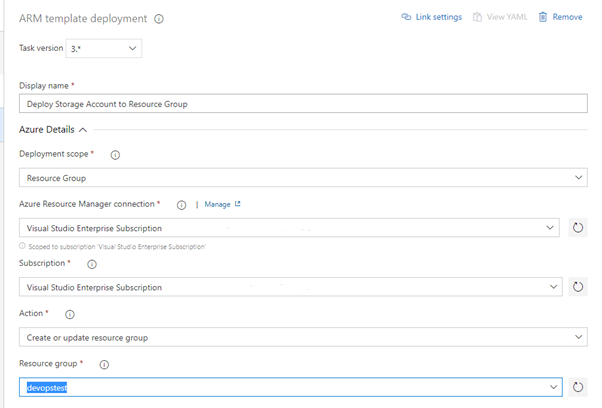The width and height of the screenshot is (602, 408).
Task: Click info icon next to Azure Resource Manager connection
Action: (181, 205)
